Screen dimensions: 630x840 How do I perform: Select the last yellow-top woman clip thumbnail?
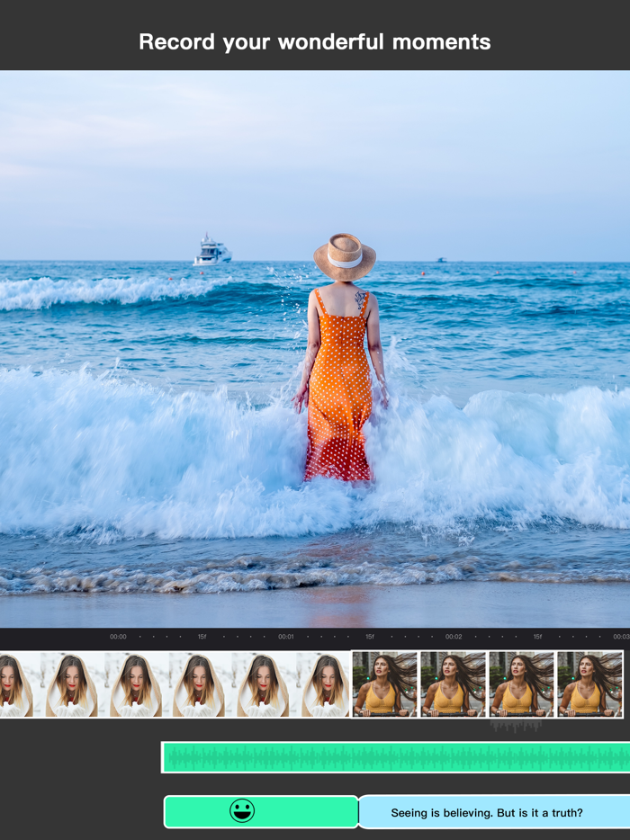coord(589,684)
